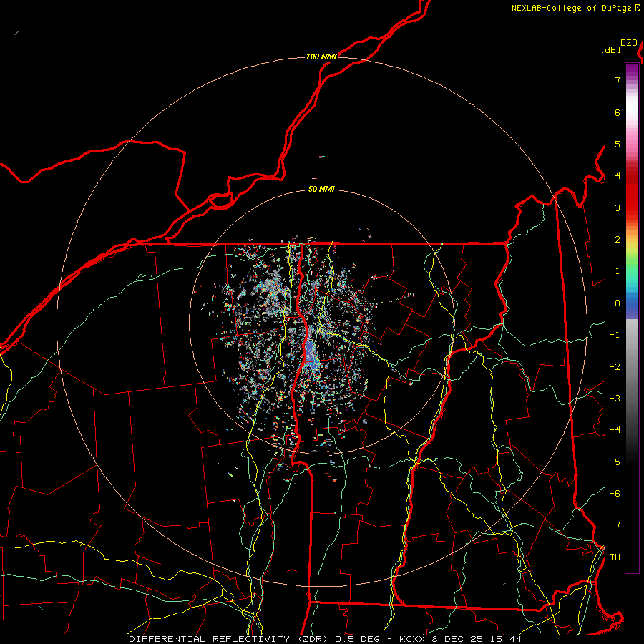Click the DZD legend title
Screen dimensions: 644x644
pyautogui.click(x=629, y=43)
